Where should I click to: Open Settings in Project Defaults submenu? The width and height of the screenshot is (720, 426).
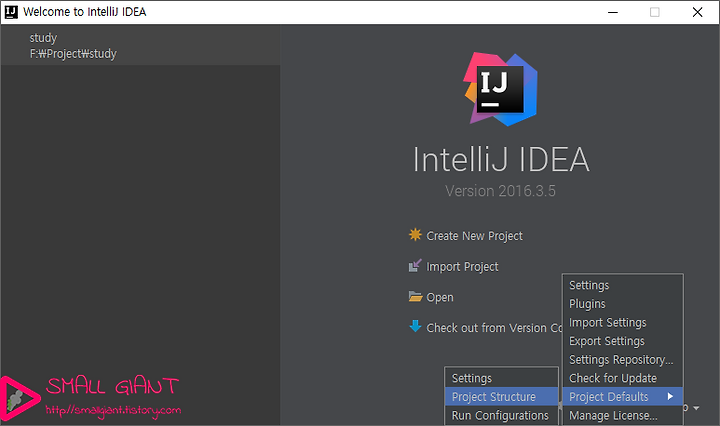coord(501,378)
